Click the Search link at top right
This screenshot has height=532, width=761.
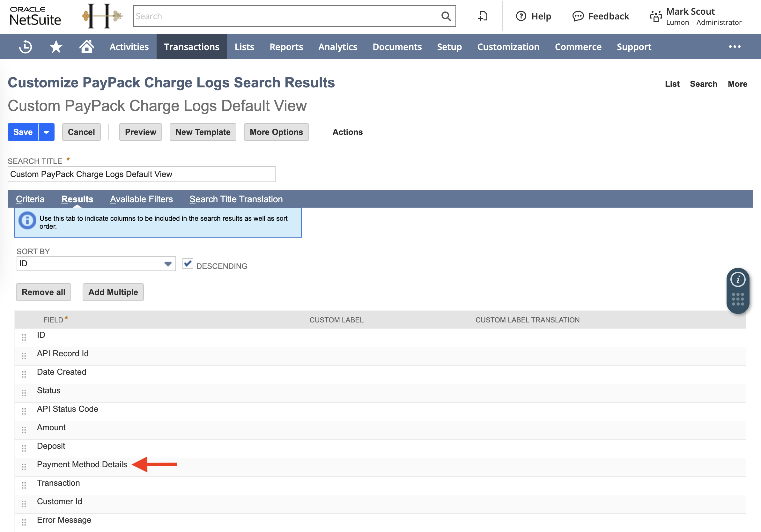pos(703,84)
